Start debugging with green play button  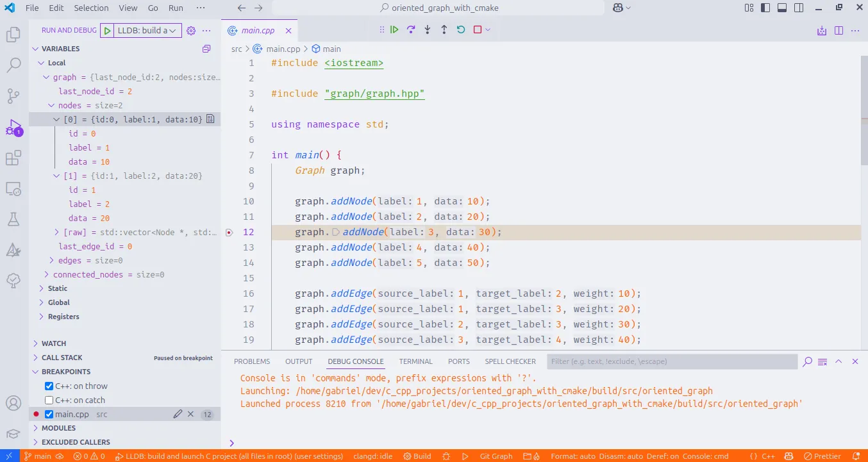click(108, 30)
